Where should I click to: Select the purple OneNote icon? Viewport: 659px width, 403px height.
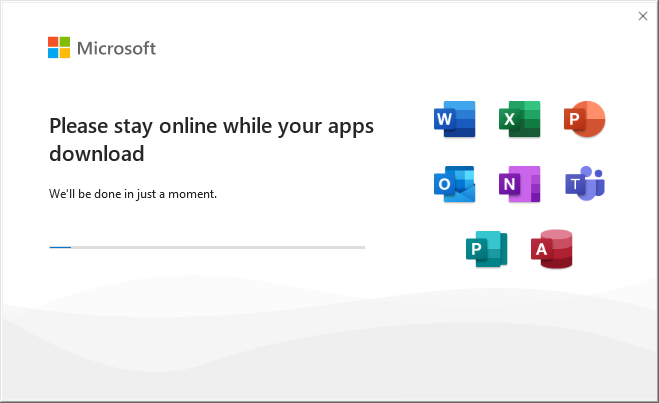tap(520, 184)
